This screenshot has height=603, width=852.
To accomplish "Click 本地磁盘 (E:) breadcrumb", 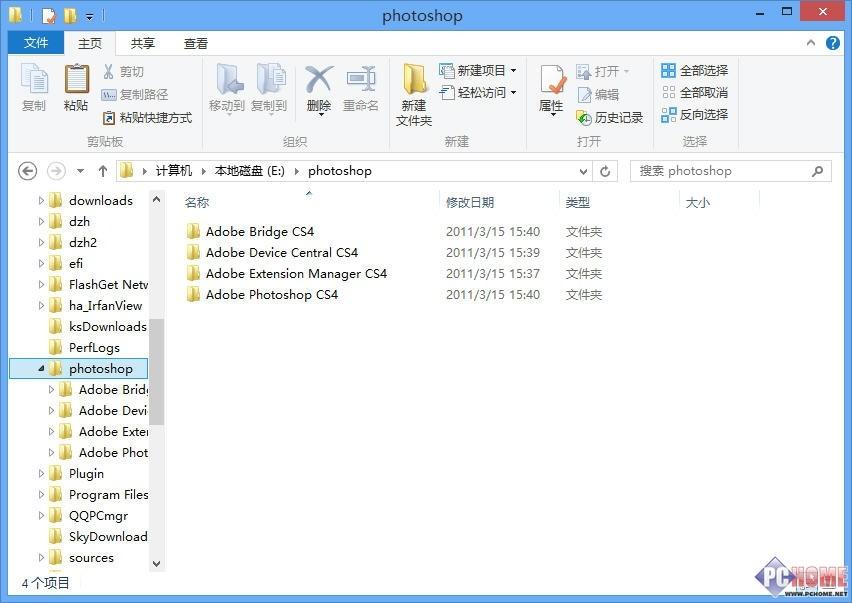I will (x=249, y=171).
